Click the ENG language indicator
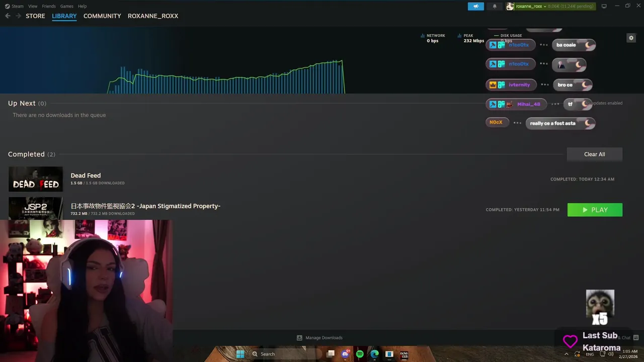Screen dimensions: 644x362 [x=590, y=354]
